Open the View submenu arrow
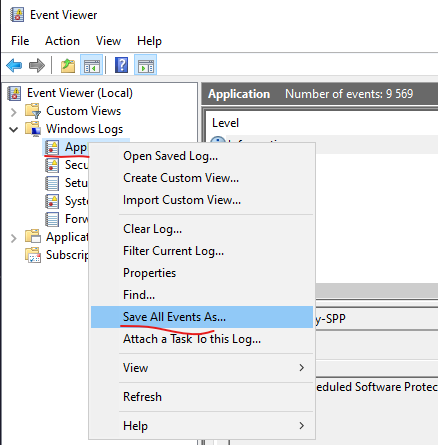Screen dimensions: 438x445 (302, 368)
